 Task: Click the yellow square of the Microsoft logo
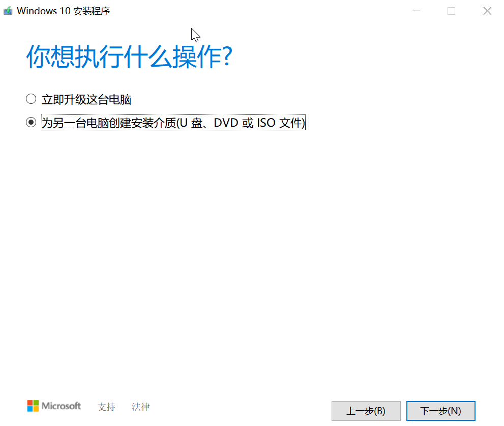pos(36,409)
